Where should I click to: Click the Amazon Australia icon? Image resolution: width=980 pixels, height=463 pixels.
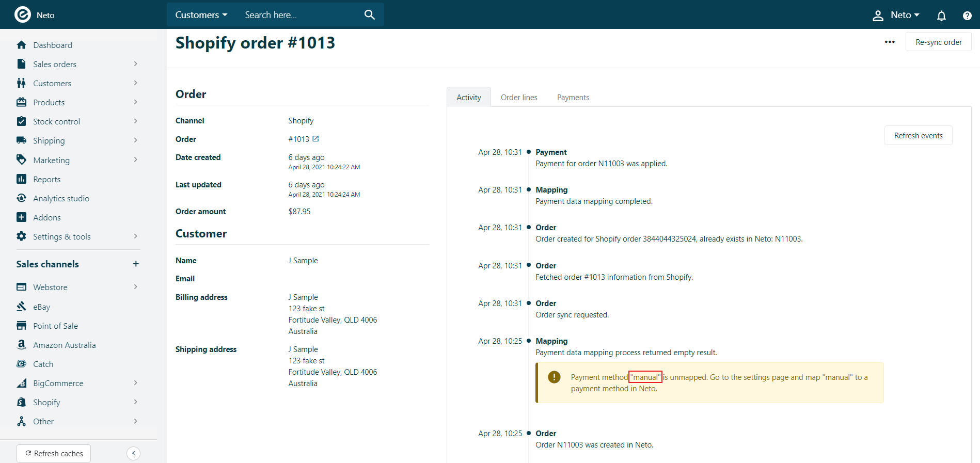[21, 345]
